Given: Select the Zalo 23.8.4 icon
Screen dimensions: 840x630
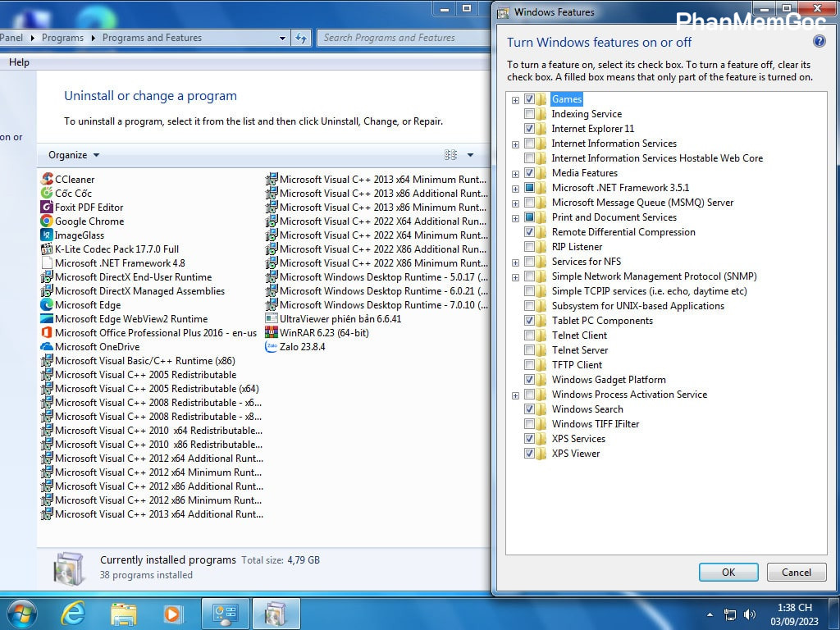Looking at the screenshot, I should 272,347.
